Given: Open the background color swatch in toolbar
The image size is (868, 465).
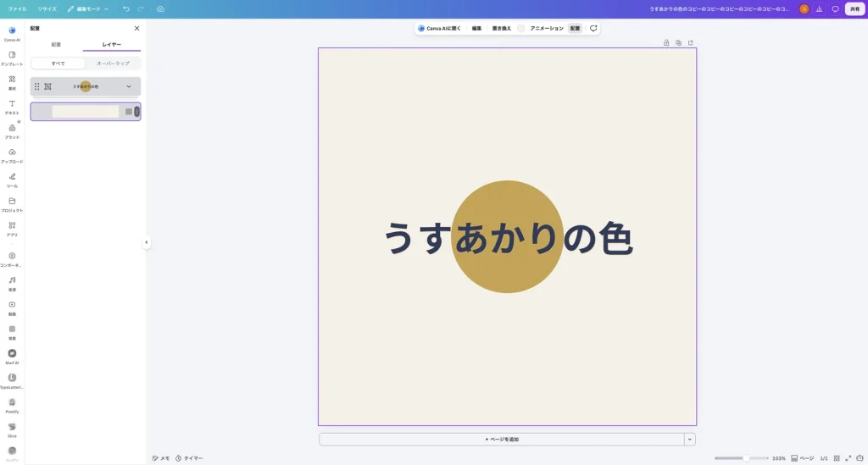Looking at the screenshot, I should click(521, 28).
